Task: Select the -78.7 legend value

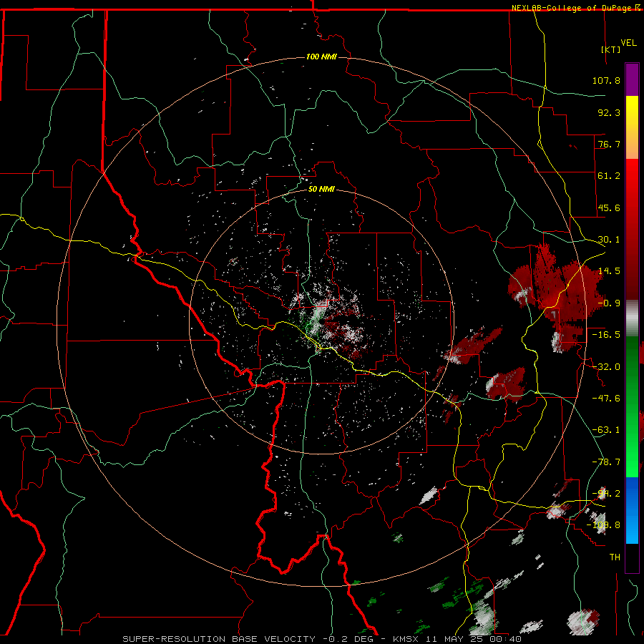Action: [606, 462]
